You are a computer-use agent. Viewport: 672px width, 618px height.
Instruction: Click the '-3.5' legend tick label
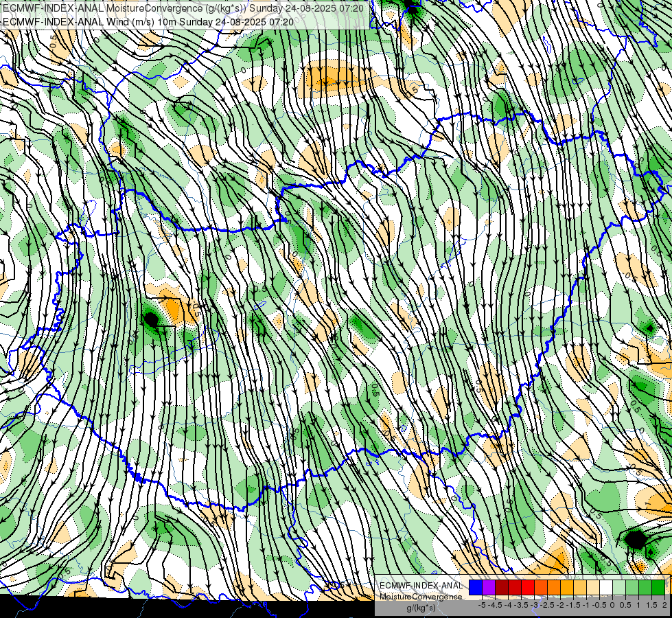click(x=521, y=605)
